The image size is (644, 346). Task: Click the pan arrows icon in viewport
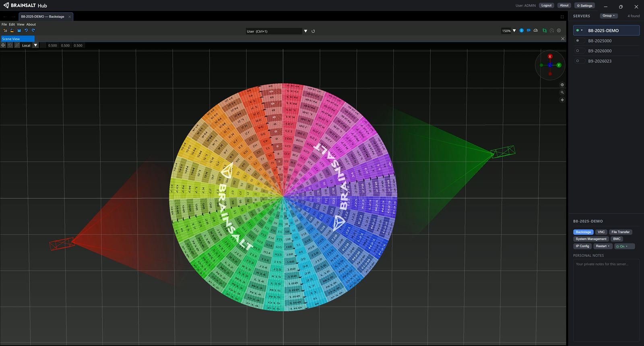pos(562,100)
